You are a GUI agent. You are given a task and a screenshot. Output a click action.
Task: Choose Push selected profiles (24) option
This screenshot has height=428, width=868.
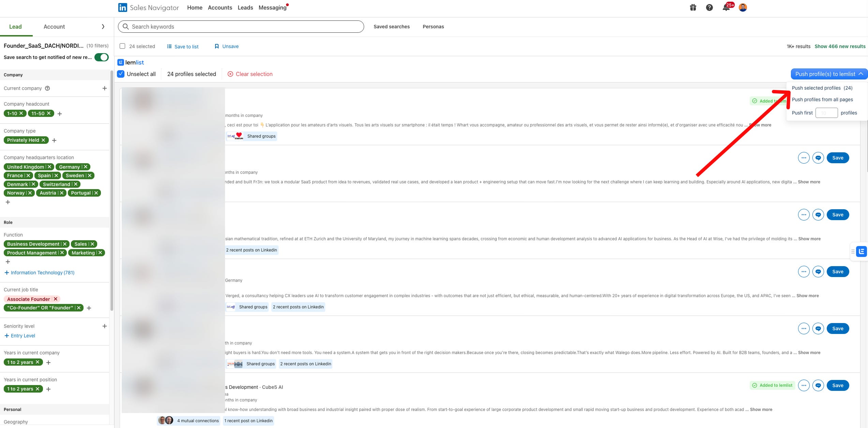click(822, 88)
